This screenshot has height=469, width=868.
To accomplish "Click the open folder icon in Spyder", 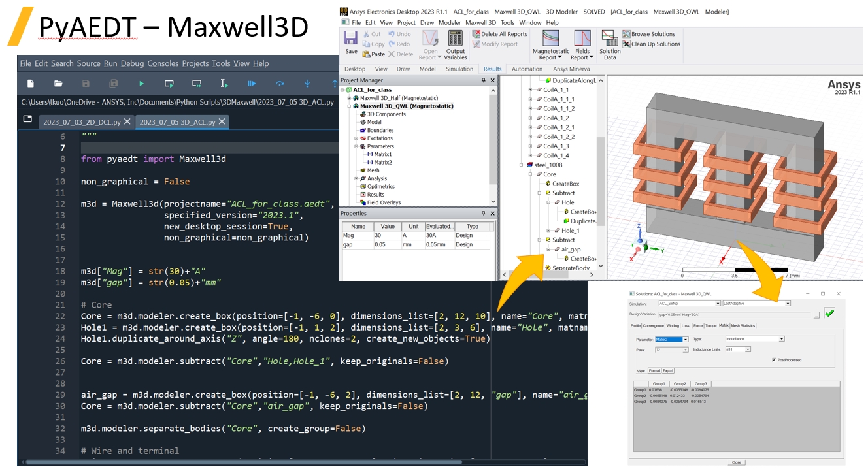I will click(58, 84).
